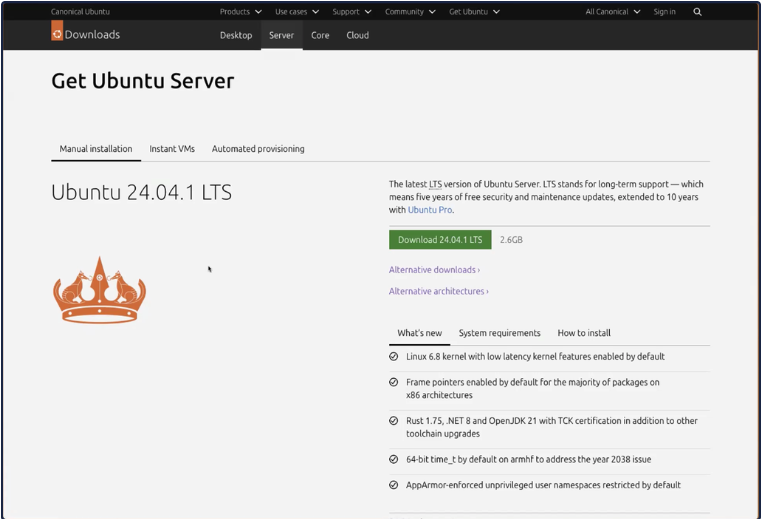Screen dimensions: 762x519
Task: Click the checkmark icon beside Linux 6.8 kernel
Action: click(x=393, y=356)
